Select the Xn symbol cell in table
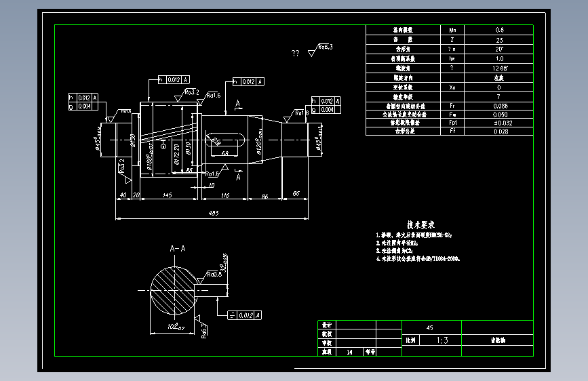The height and width of the screenshot is (381, 588). point(452,87)
